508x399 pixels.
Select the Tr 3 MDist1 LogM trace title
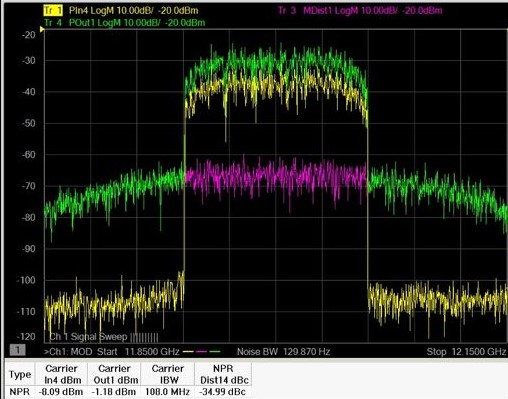360,10
